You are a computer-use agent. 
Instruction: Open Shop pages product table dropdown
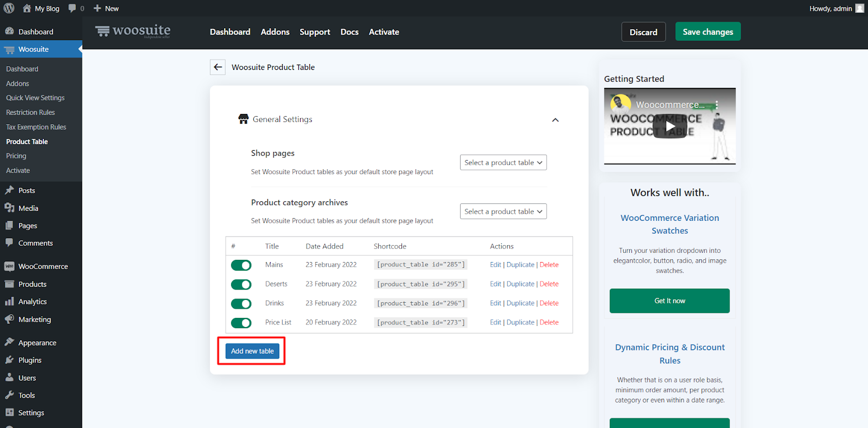503,162
